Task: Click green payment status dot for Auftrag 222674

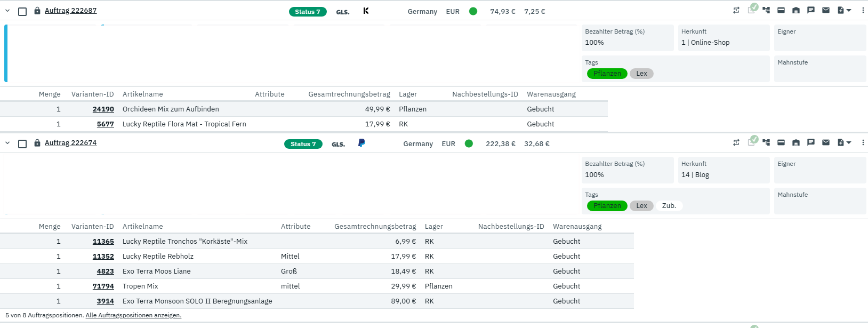Action: coord(469,143)
